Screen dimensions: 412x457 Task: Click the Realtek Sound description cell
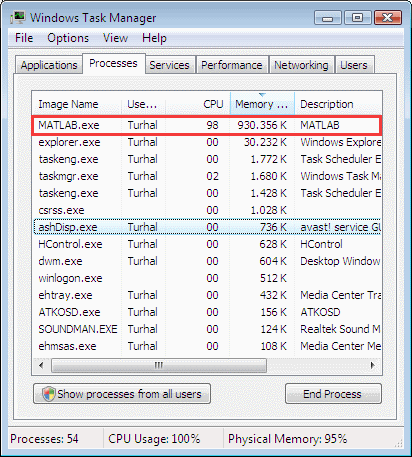(x=340, y=329)
